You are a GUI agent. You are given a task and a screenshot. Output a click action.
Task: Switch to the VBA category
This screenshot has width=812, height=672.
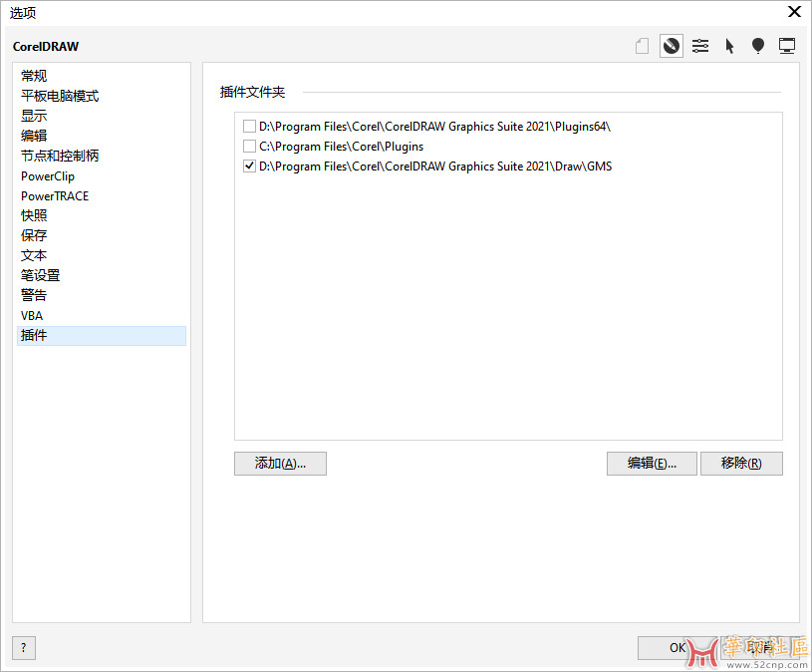[x=102, y=315]
